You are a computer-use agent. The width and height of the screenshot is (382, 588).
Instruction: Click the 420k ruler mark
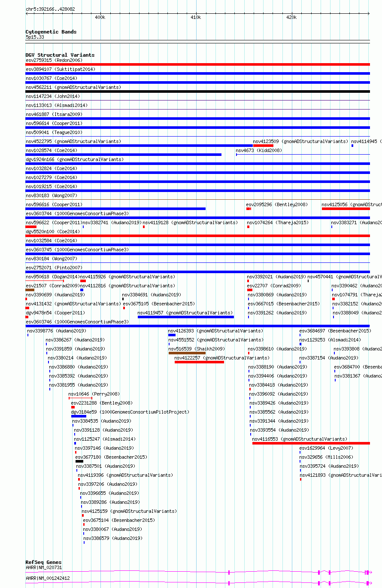click(291, 17)
